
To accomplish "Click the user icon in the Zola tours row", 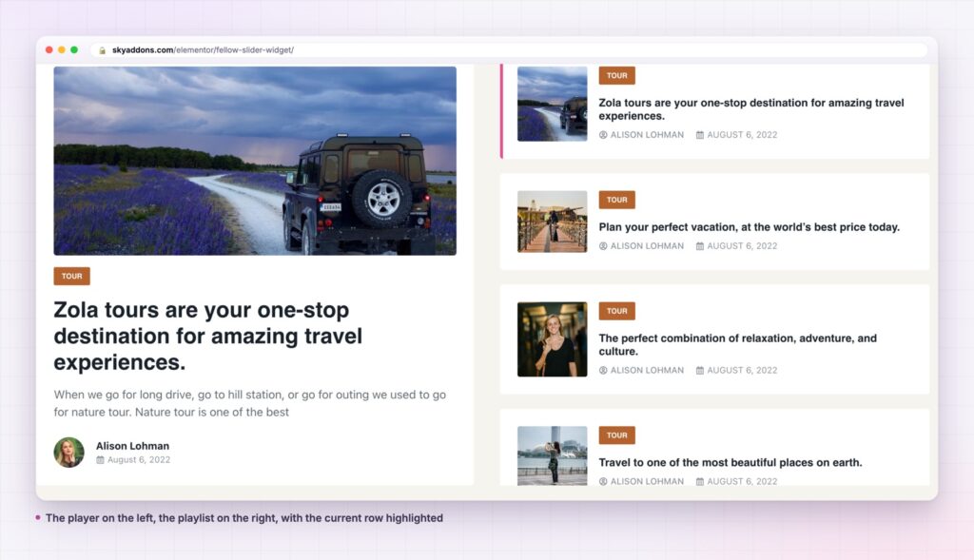I will pyautogui.click(x=603, y=135).
